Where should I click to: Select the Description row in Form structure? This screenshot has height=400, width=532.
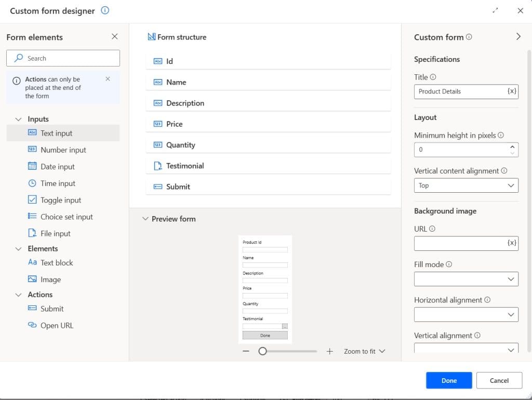[268, 103]
